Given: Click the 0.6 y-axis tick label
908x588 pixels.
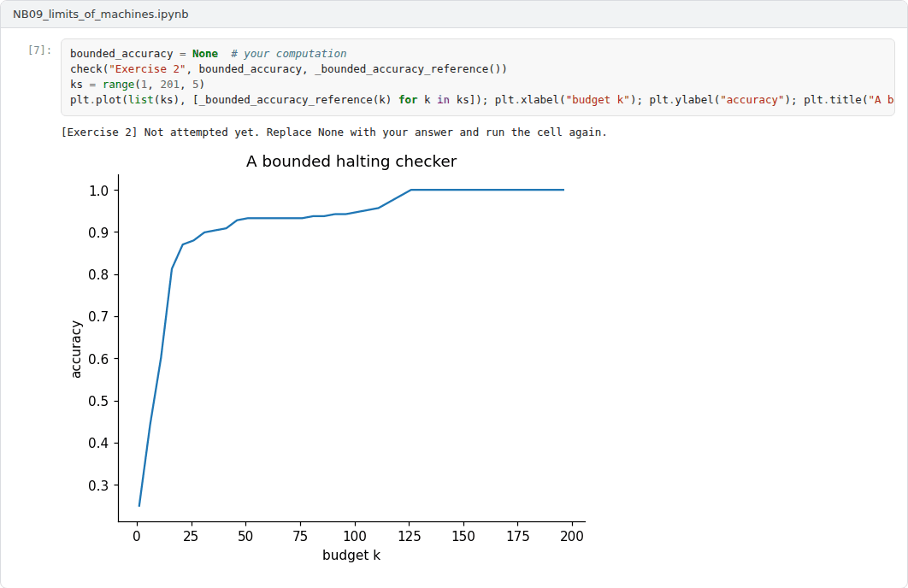Looking at the screenshot, I should click(98, 359).
